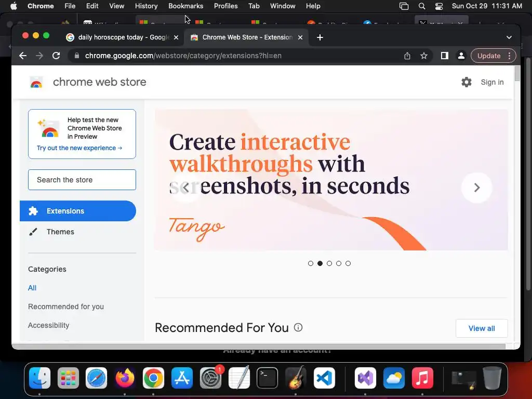
Task: Reload the Chrome Web Store page
Action: 56,56
